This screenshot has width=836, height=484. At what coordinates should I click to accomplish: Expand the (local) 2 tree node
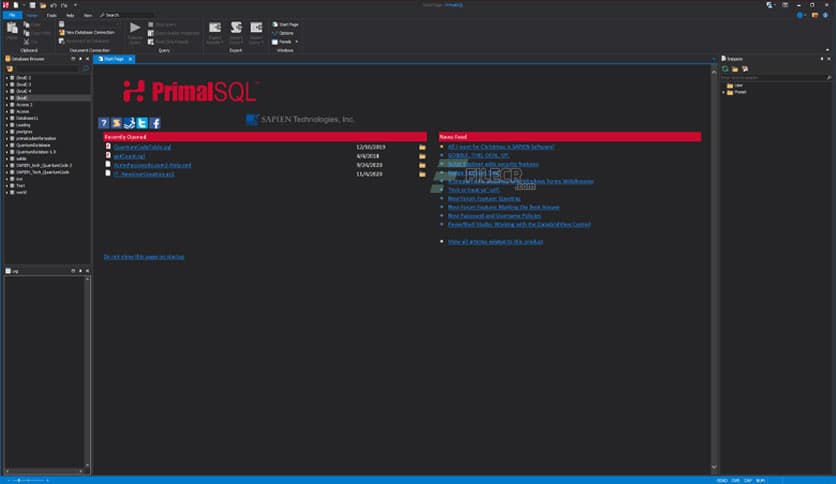[6, 78]
